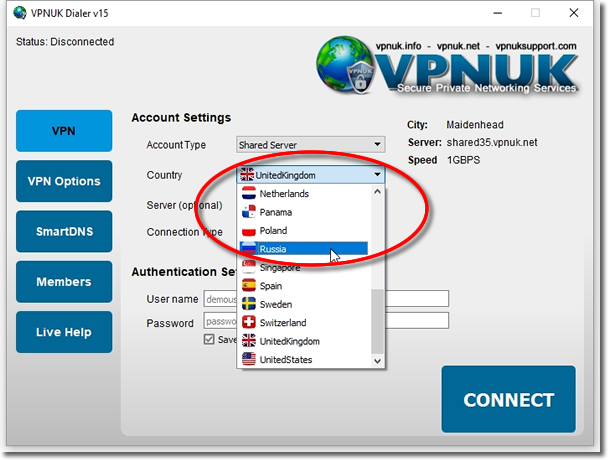Click the Switzerland flag icon
Image resolution: width=608 pixels, height=460 pixels.
point(249,322)
